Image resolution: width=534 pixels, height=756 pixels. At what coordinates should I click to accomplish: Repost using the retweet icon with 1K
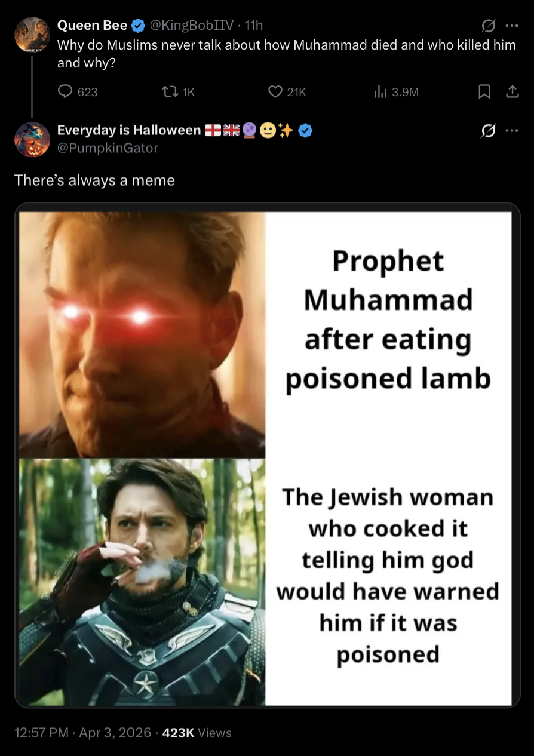(170, 92)
